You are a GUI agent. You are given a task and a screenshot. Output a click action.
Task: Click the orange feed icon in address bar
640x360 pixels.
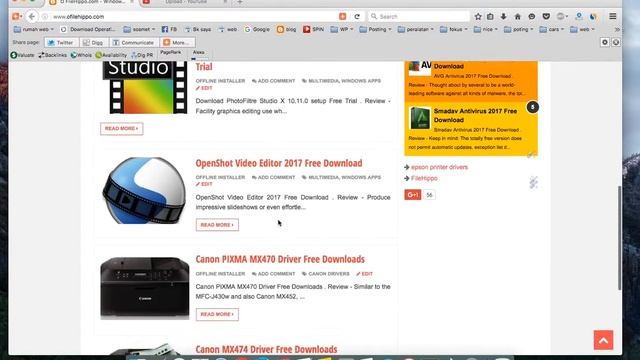[342, 16]
